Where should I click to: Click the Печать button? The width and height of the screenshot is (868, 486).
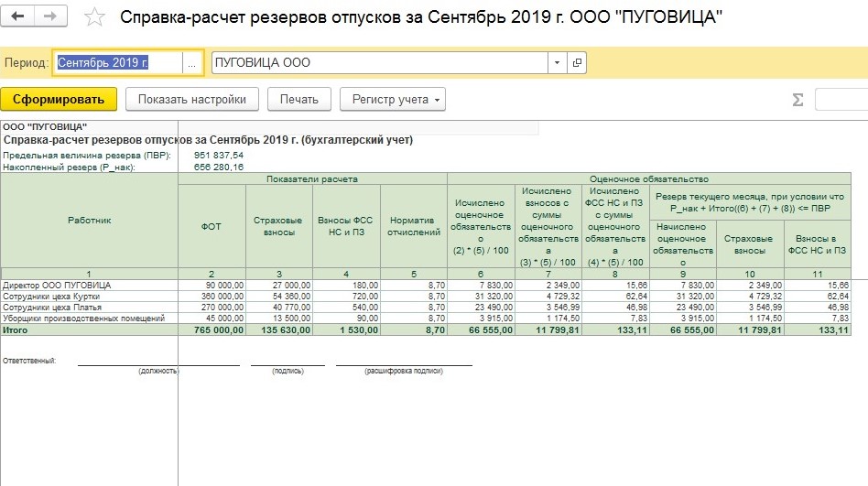(299, 100)
